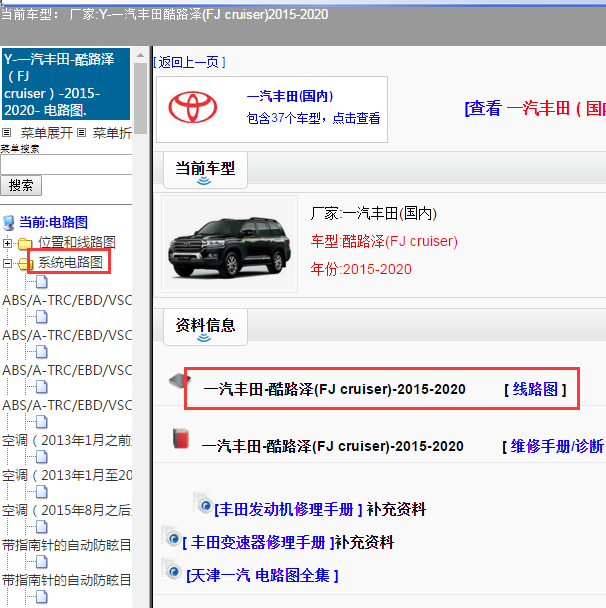Select the 资料信息 tab

pos(205,326)
